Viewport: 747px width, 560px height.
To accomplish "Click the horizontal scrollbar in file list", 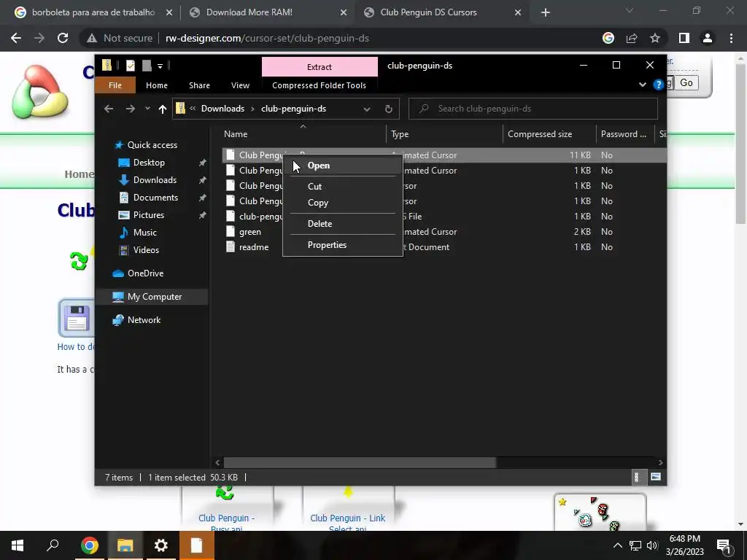I will point(360,462).
